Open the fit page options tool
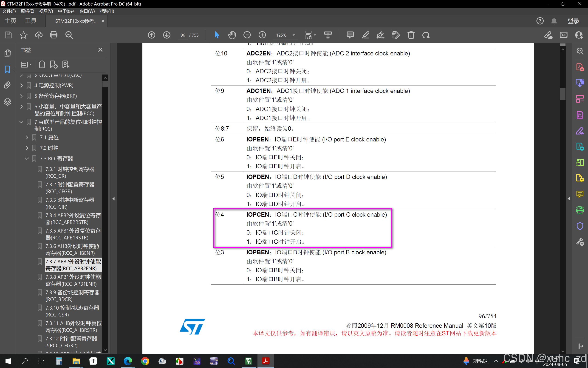Screen dimensions: 588x368 pos(310,35)
